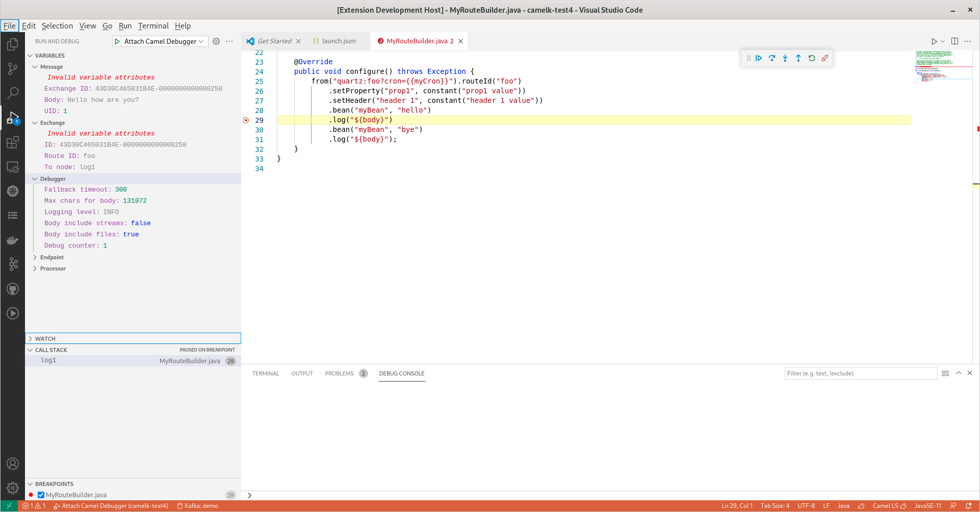The height and width of the screenshot is (512, 980).
Task: Click Kafka: demo in status bar
Action: tap(197, 506)
